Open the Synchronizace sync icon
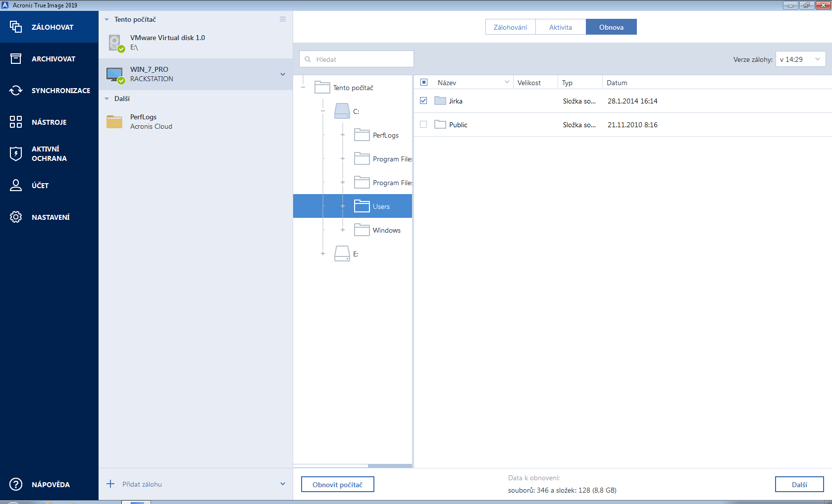The width and height of the screenshot is (832, 504). click(x=16, y=90)
